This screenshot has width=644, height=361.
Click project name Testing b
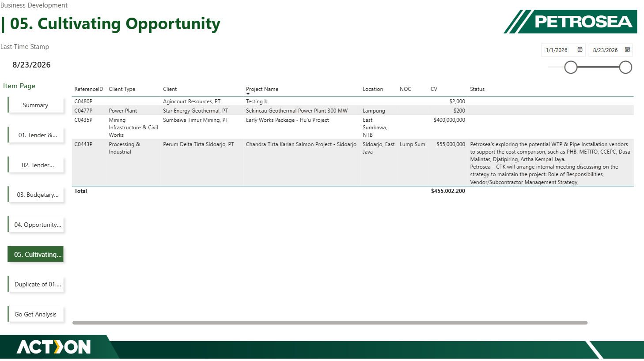[x=257, y=102]
